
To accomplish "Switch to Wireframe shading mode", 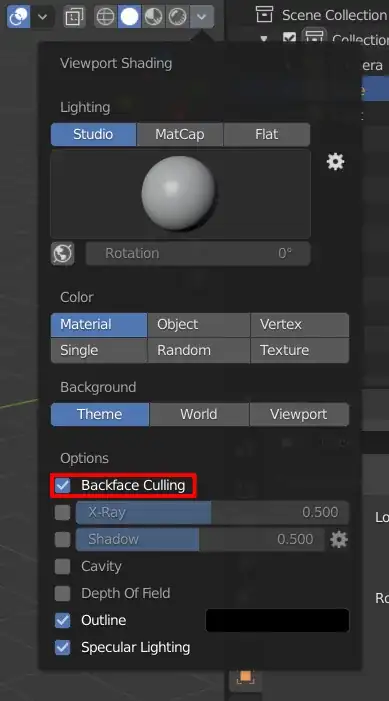I will (106, 17).
